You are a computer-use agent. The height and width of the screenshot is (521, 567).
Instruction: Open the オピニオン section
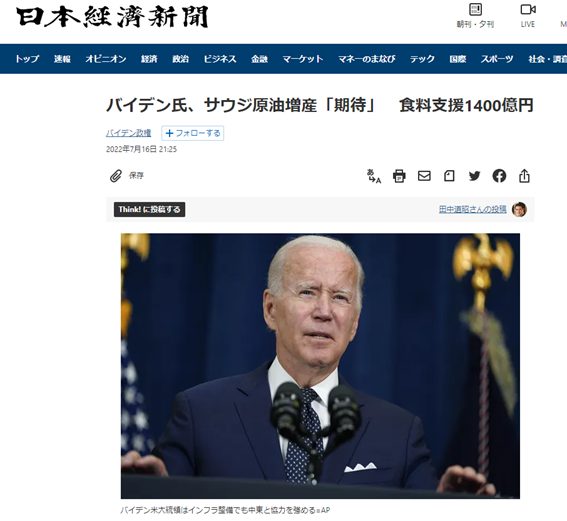[x=106, y=59]
